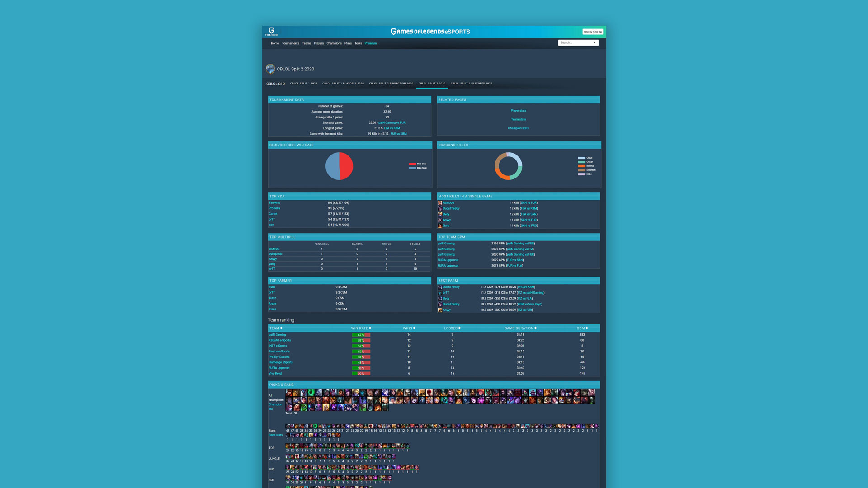Switch to CBLOL Split 1 Playoffs 2020 tab
This screenshot has height=488, width=868.
343,84
